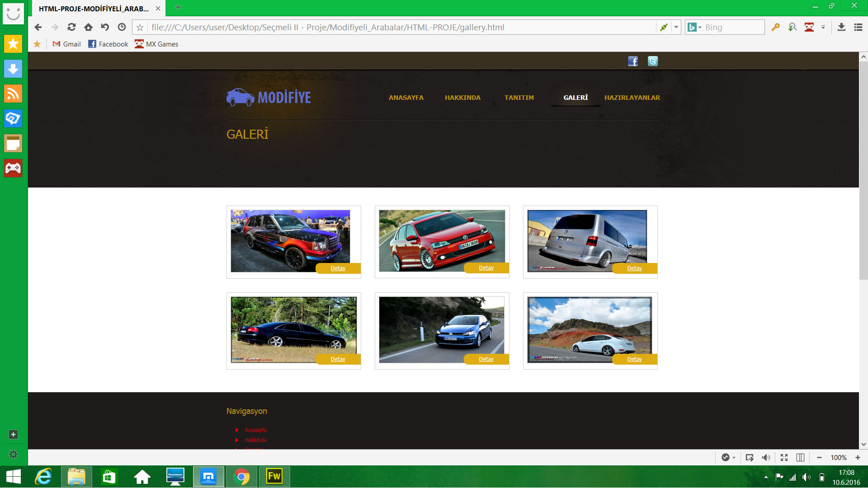Go to the HAZIRLAYANLAR menu item
The image size is (868, 488).
coord(632,98)
